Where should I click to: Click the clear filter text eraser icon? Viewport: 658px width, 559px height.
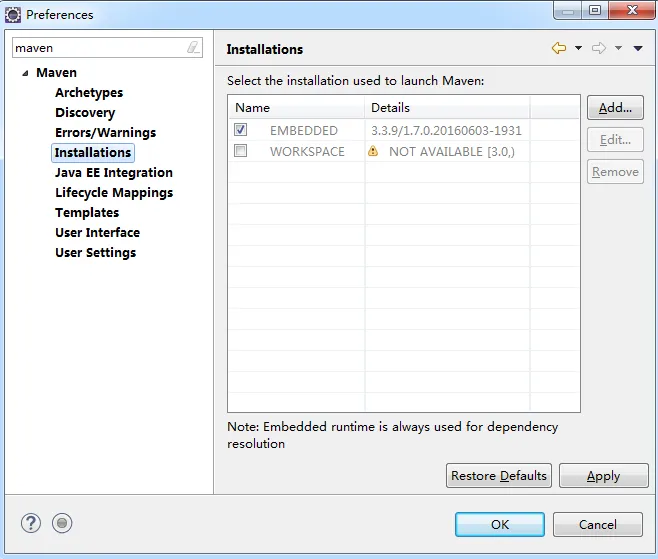click(x=193, y=47)
